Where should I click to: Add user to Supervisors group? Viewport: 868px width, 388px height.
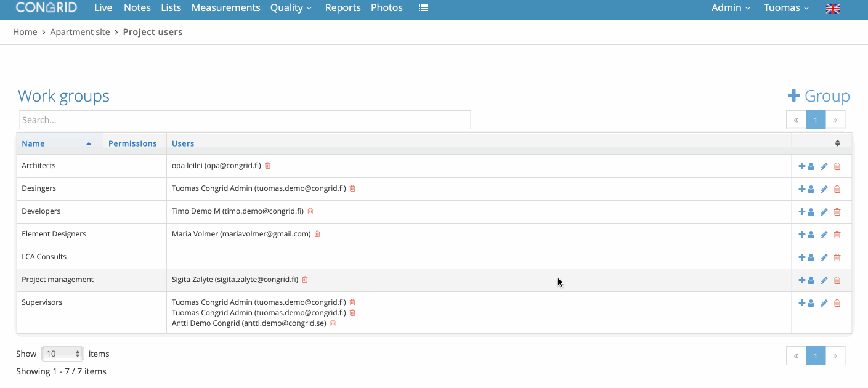[806, 303]
